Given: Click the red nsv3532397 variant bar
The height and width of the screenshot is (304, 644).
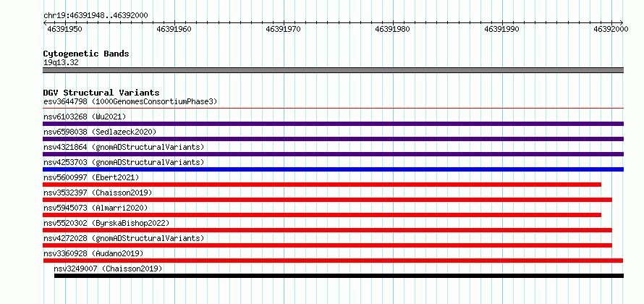Looking at the screenshot, I should point(327,200).
